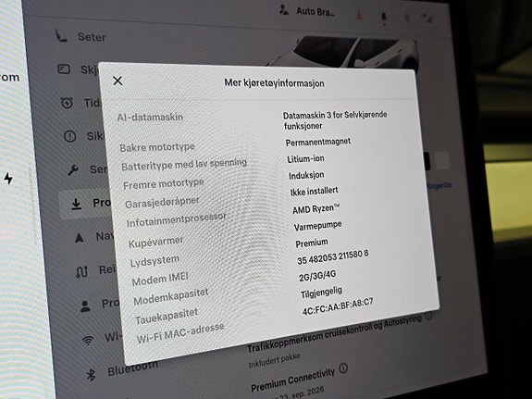Show info for Premium Connectivity

coord(343,368)
